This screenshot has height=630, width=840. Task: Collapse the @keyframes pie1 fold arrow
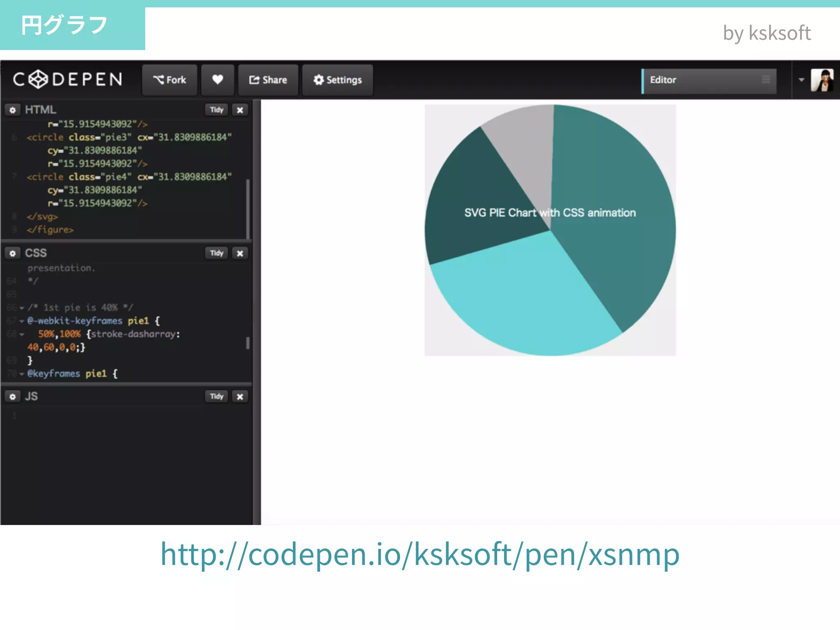coord(22,374)
